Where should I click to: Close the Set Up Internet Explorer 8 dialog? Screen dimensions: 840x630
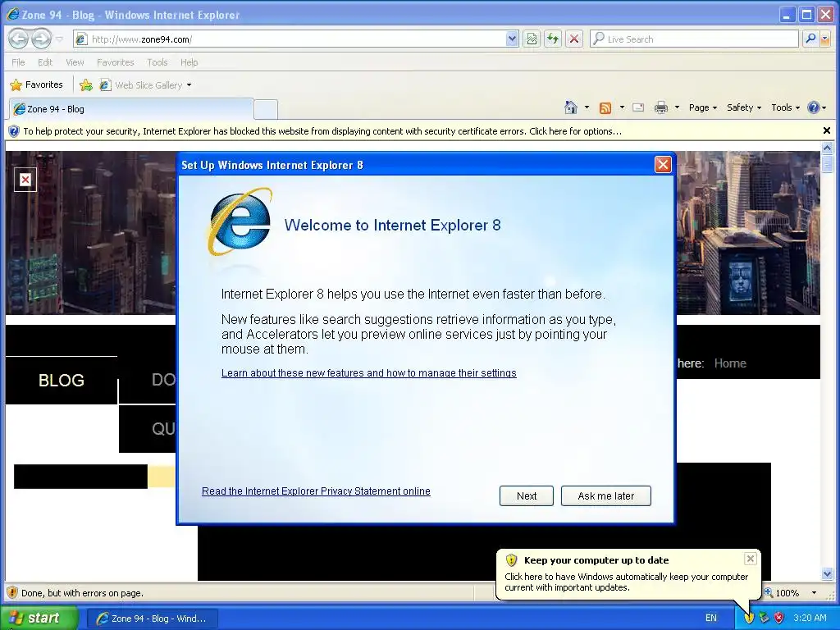(x=663, y=164)
